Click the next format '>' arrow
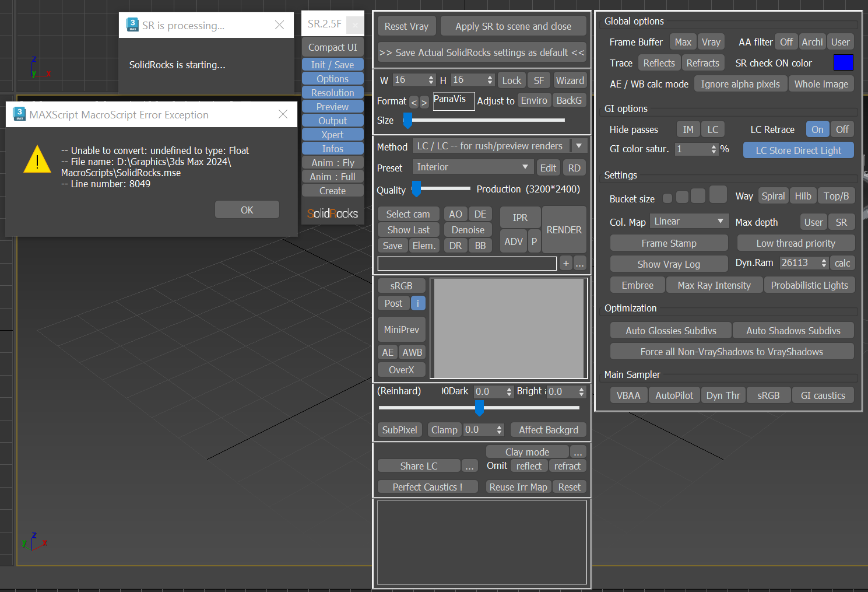 click(x=424, y=102)
